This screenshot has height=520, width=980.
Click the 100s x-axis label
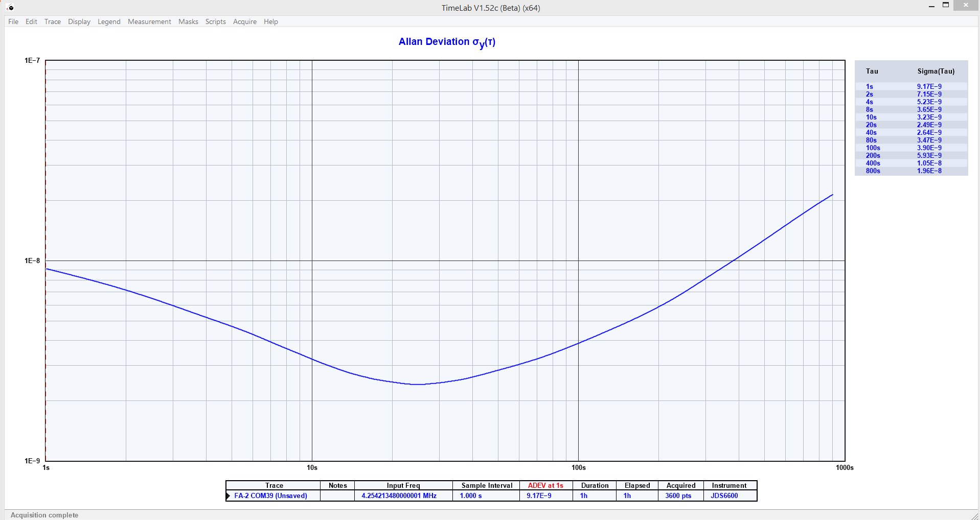[578, 467]
